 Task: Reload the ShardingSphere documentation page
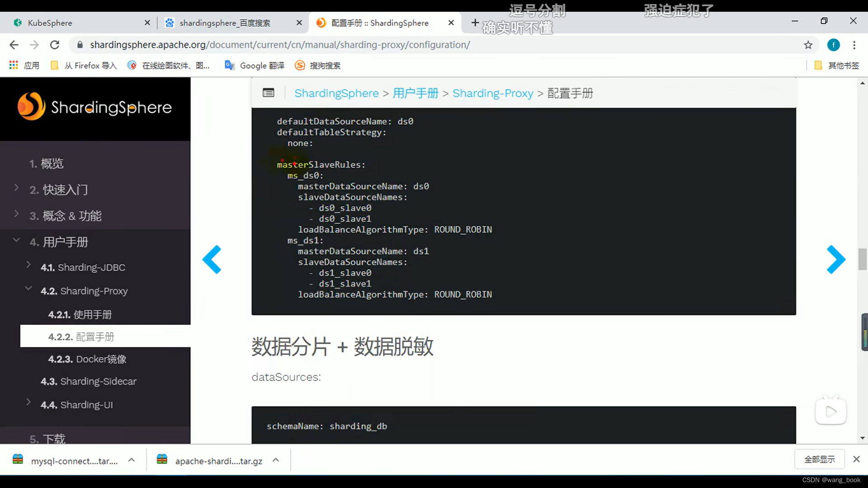[55, 45]
